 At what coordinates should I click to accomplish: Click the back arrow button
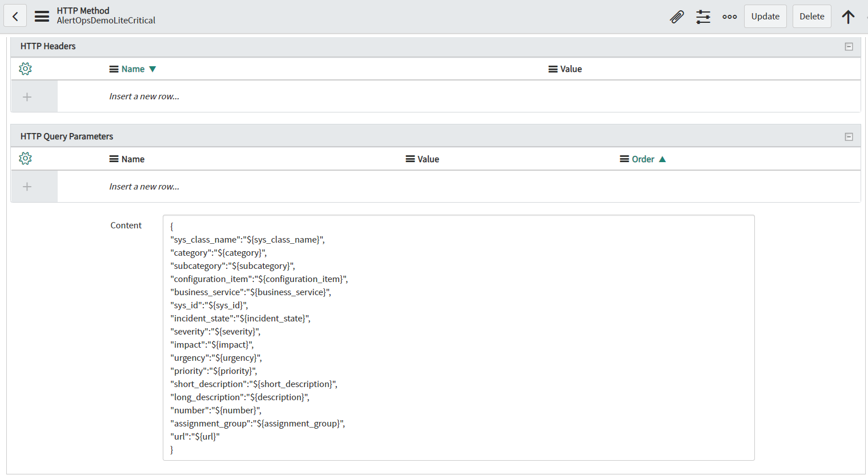point(15,17)
